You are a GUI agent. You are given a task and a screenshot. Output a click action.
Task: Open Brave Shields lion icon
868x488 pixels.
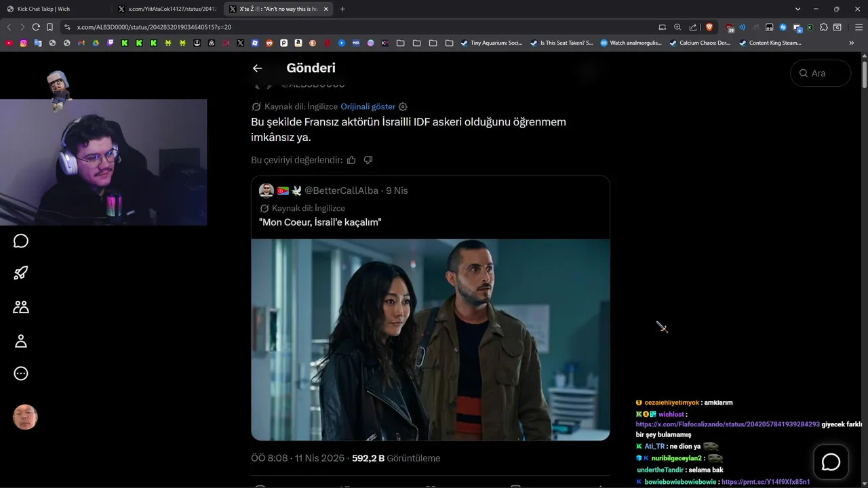709,27
